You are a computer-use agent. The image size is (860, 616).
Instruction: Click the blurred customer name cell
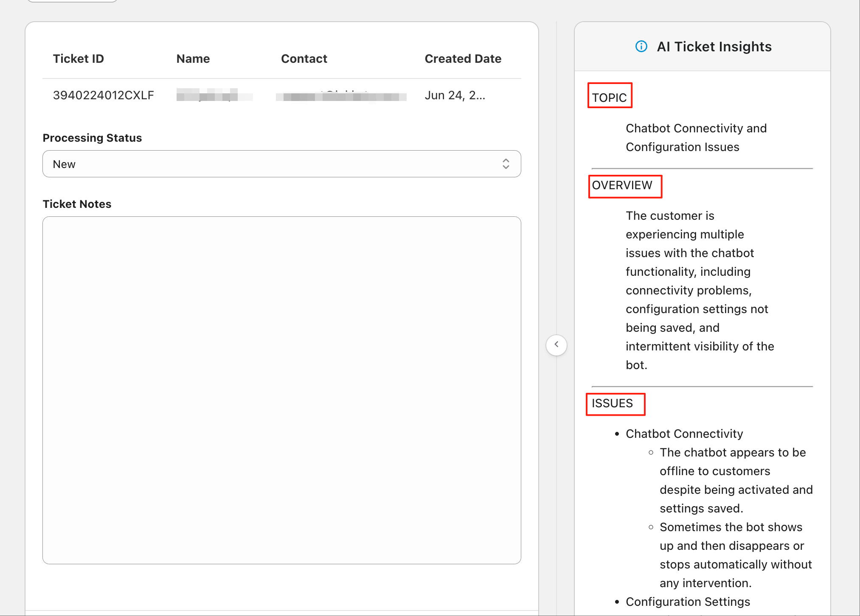tap(214, 95)
